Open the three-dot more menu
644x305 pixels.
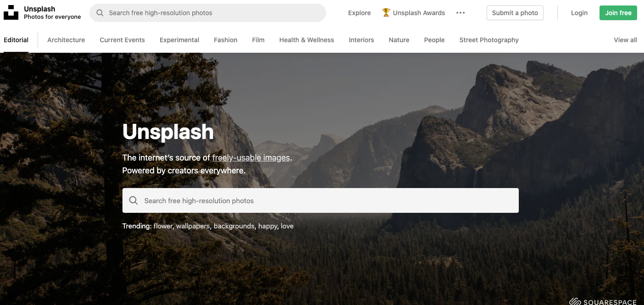tap(461, 13)
